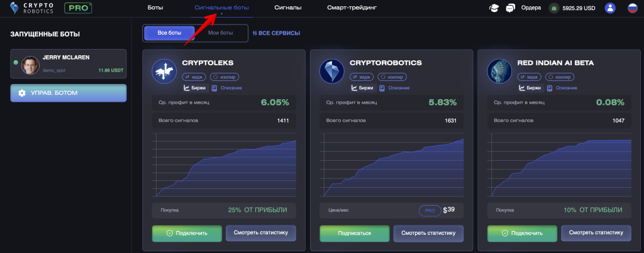Screen dimensions: 644x253
Task: Open Ордера in the header
Action: pos(531,8)
